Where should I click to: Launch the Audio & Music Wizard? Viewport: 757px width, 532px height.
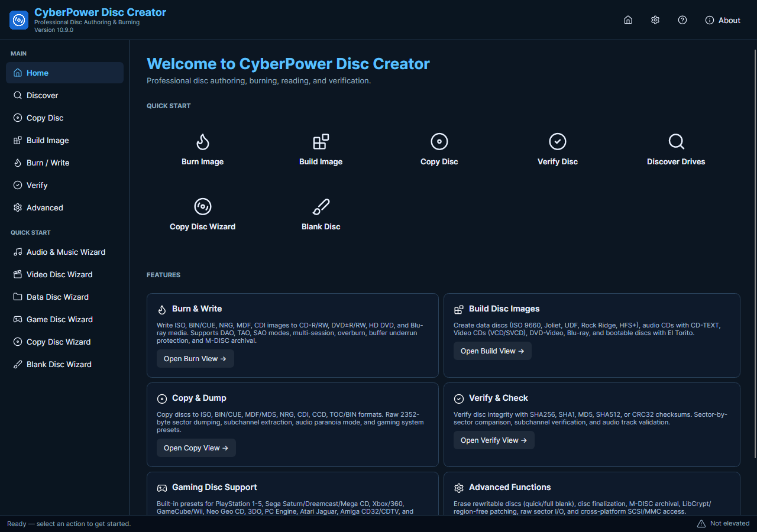point(65,252)
